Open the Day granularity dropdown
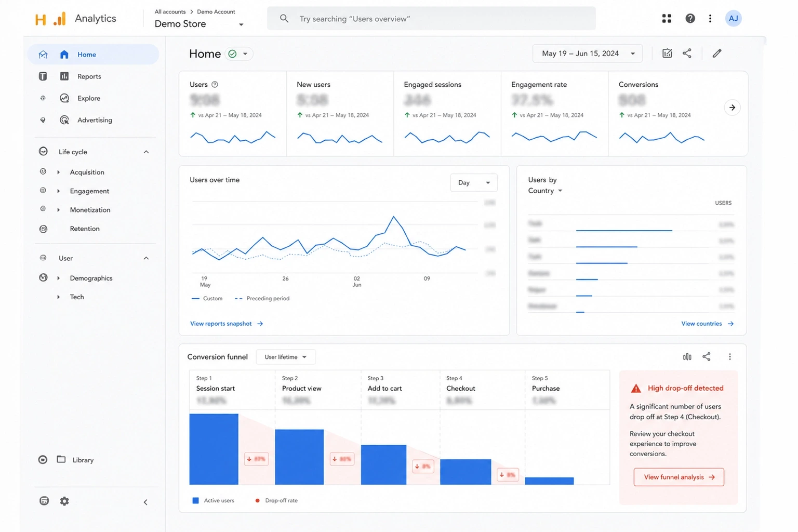 [x=474, y=183]
